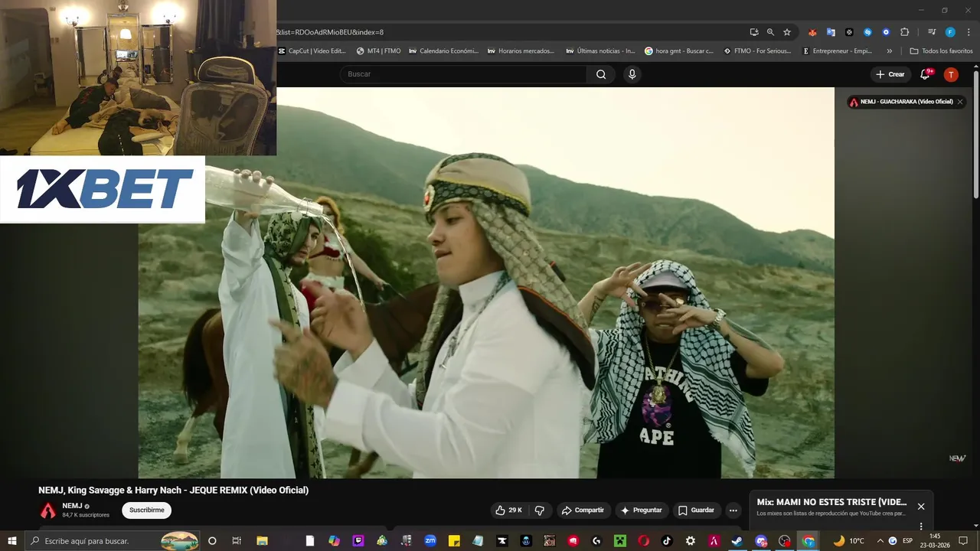
Task: Open the Google Translate extension
Action: click(831, 32)
